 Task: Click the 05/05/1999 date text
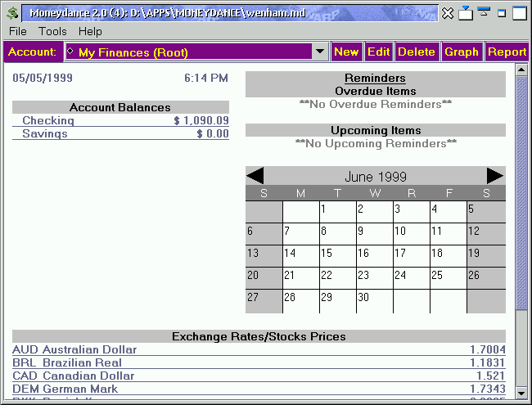(43, 78)
